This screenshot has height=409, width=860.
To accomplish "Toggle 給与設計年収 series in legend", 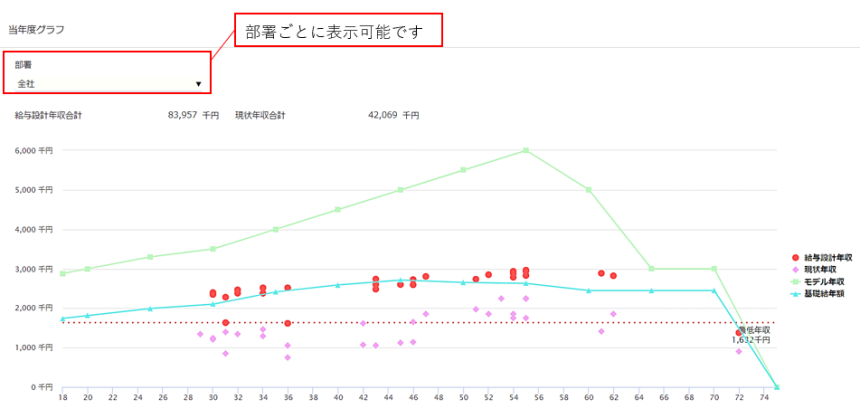I will pos(825,258).
